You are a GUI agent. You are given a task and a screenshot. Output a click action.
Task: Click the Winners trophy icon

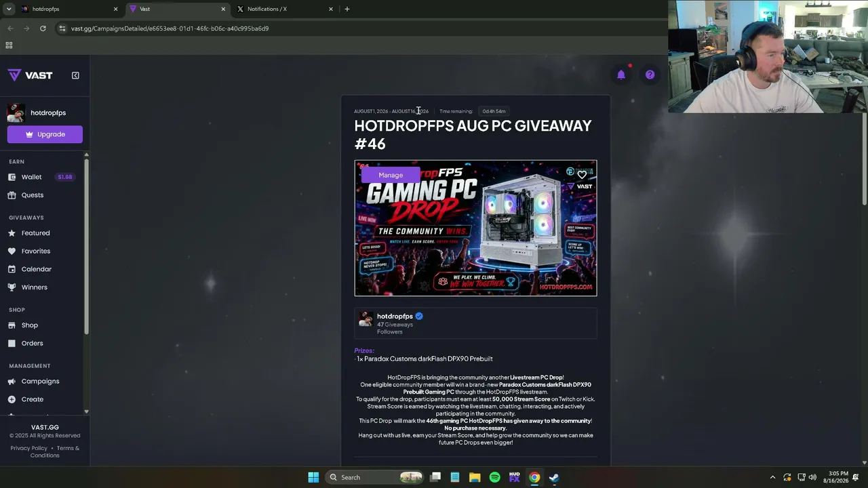12,287
